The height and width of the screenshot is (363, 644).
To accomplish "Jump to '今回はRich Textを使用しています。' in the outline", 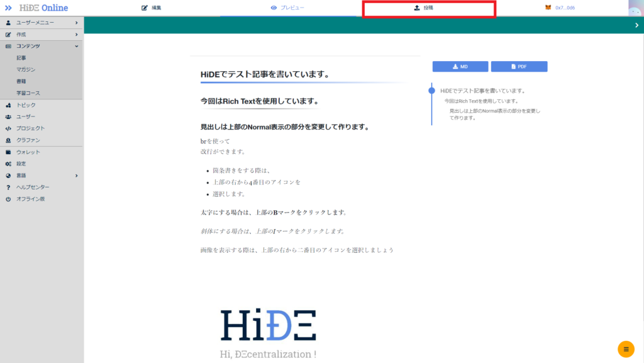I will pyautogui.click(x=481, y=101).
